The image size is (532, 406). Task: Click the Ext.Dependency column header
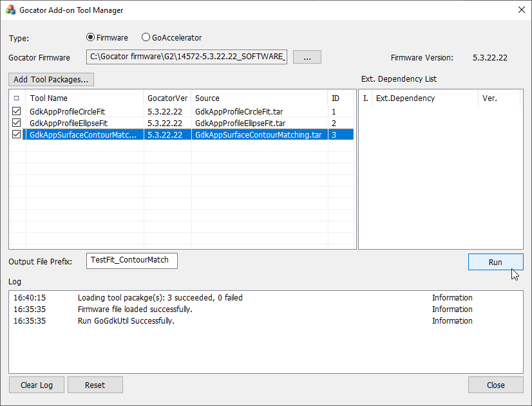(x=425, y=98)
